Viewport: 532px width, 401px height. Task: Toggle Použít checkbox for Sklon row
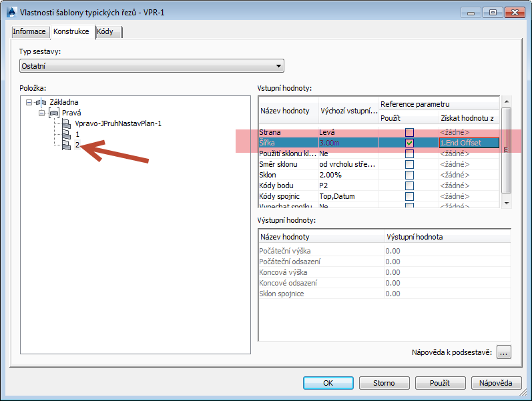coord(409,175)
